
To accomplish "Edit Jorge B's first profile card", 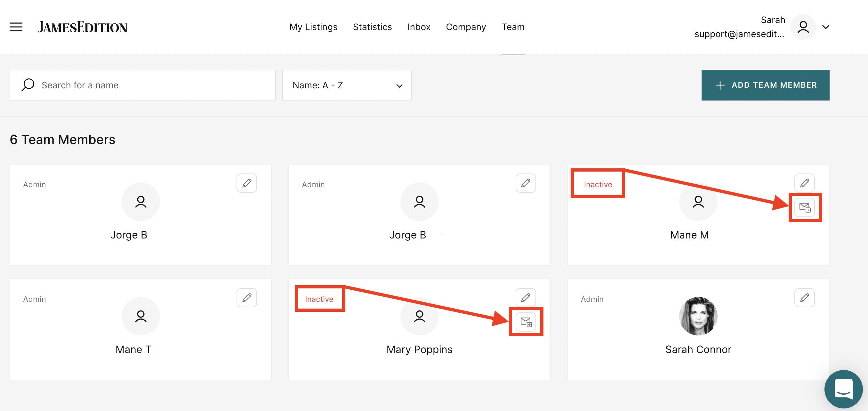I will pyautogui.click(x=247, y=183).
